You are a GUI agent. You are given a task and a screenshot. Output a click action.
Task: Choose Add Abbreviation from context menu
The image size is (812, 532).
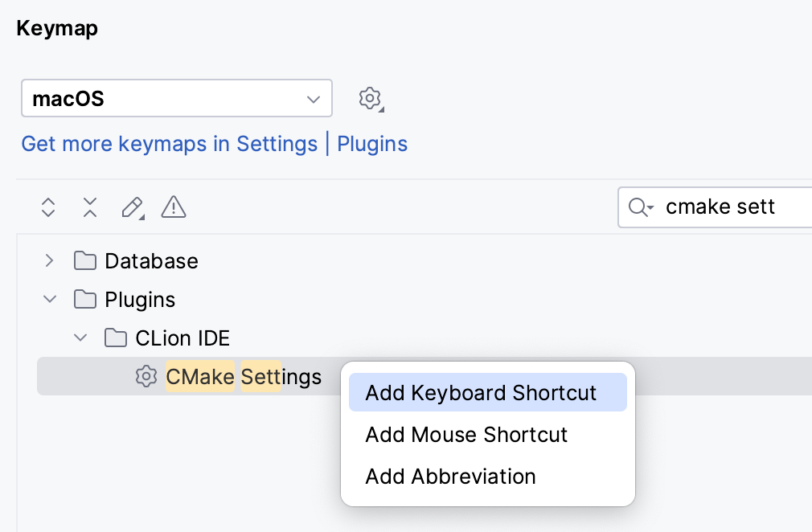pyautogui.click(x=450, y=477)
